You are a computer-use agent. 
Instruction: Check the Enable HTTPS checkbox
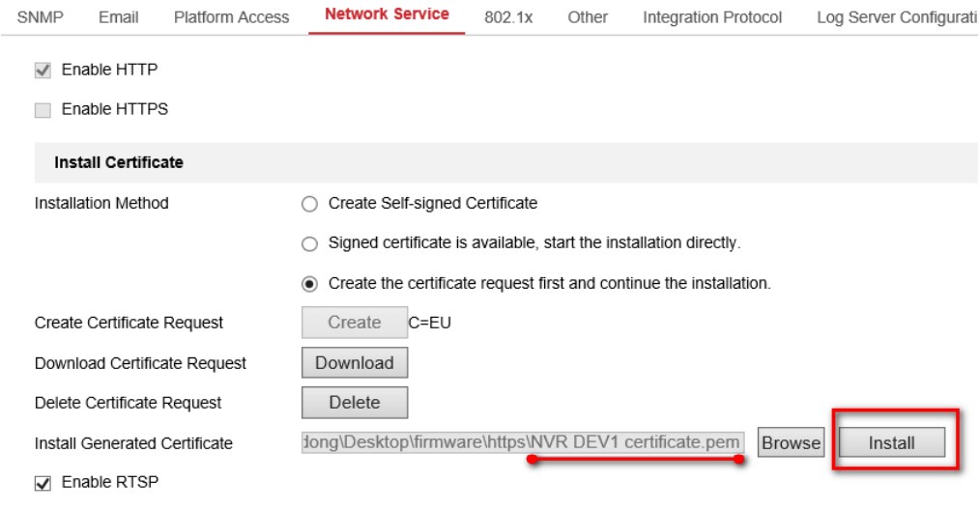point(43,110)
